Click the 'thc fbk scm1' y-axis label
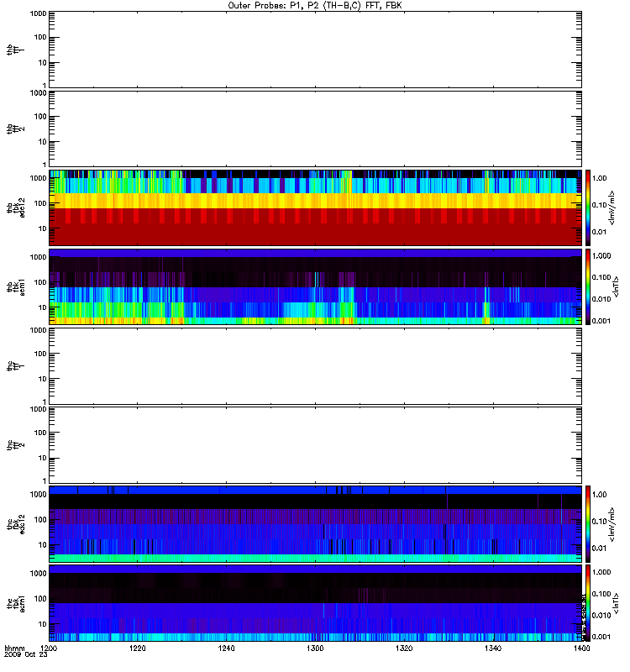 (x=15, y=603)
